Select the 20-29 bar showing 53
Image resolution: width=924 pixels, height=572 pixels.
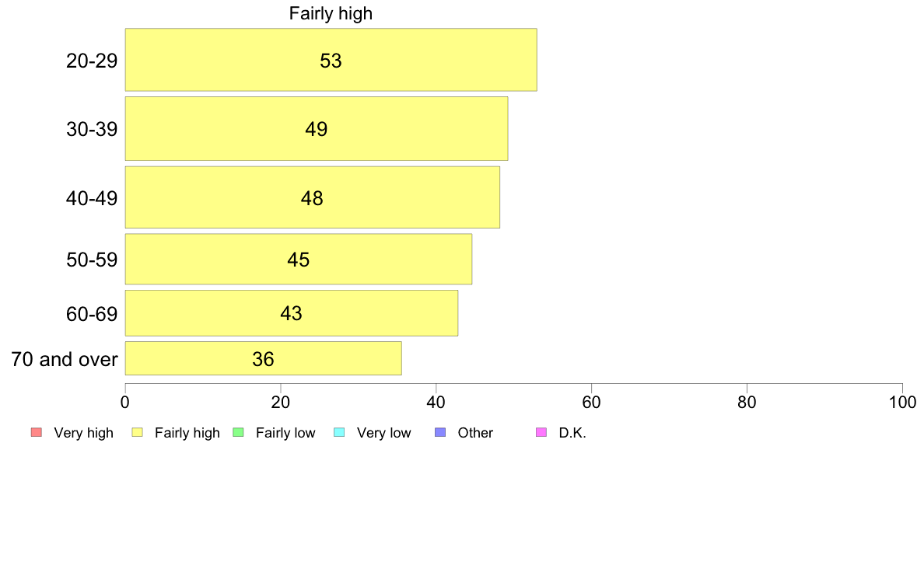tap(331, 60)
